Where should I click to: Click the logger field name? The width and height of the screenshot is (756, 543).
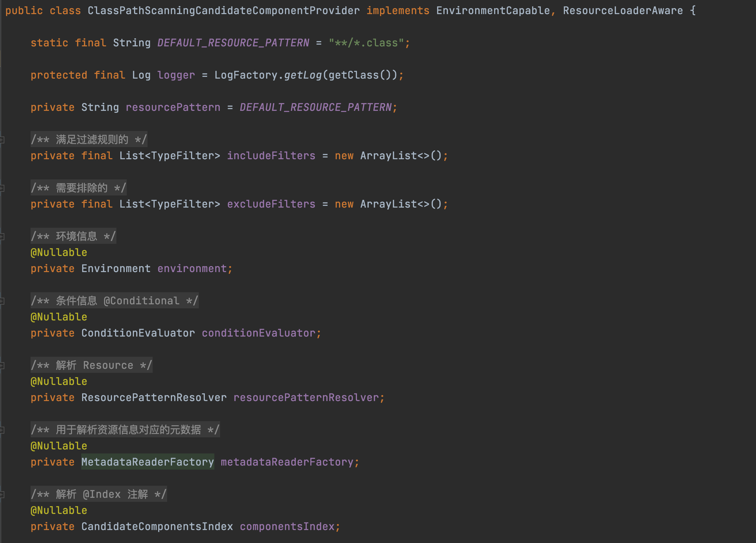pyautogui.click(x=176, y=75)
